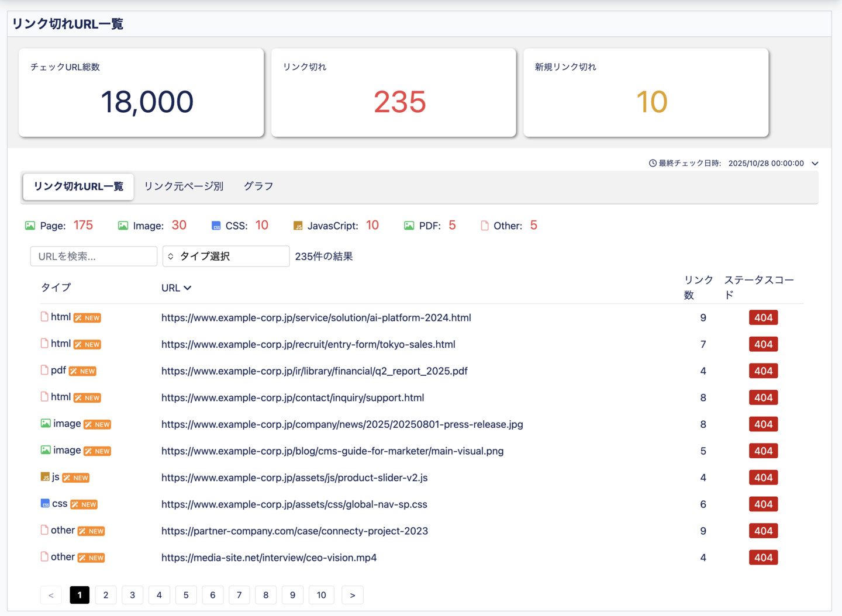This screenshot has height=616, width=842.
Task: Click the Other file summary icon
Action: point(484,226)
